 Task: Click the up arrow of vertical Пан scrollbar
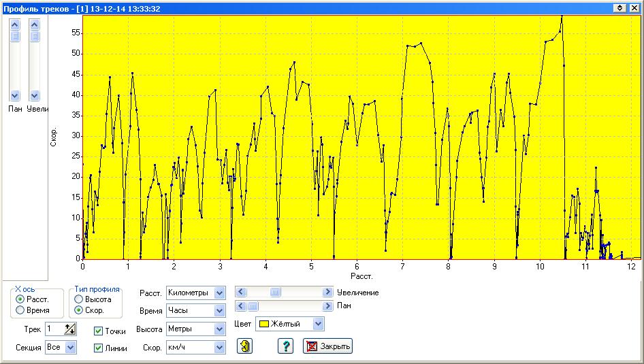pos(15,24)
